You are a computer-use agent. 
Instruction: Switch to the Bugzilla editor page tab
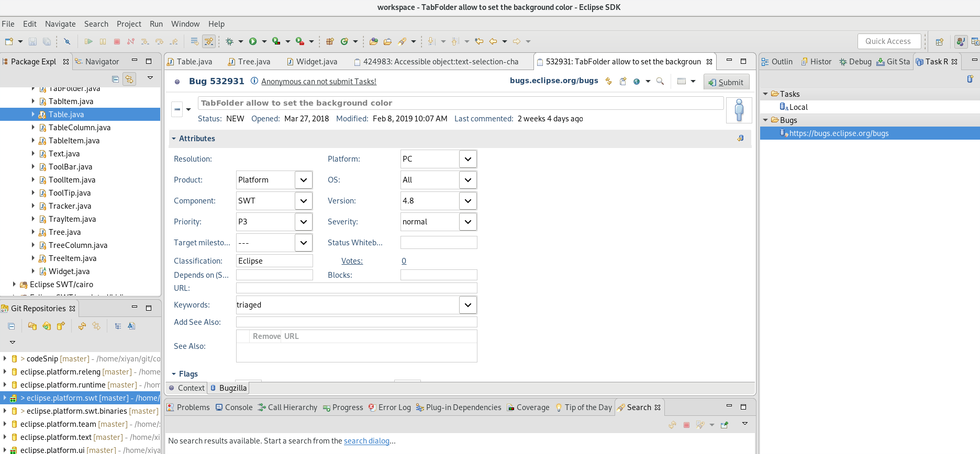(228, 388)
